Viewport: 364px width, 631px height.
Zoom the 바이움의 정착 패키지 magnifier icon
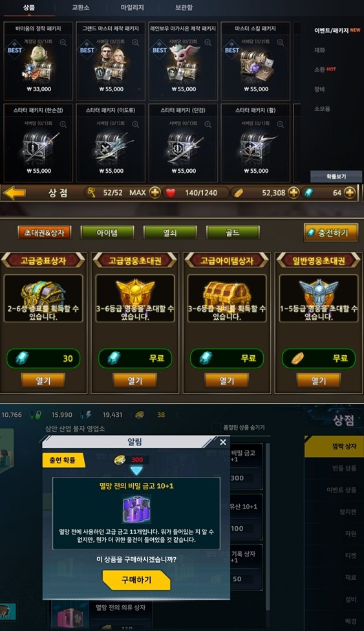(x=63, y=42)
